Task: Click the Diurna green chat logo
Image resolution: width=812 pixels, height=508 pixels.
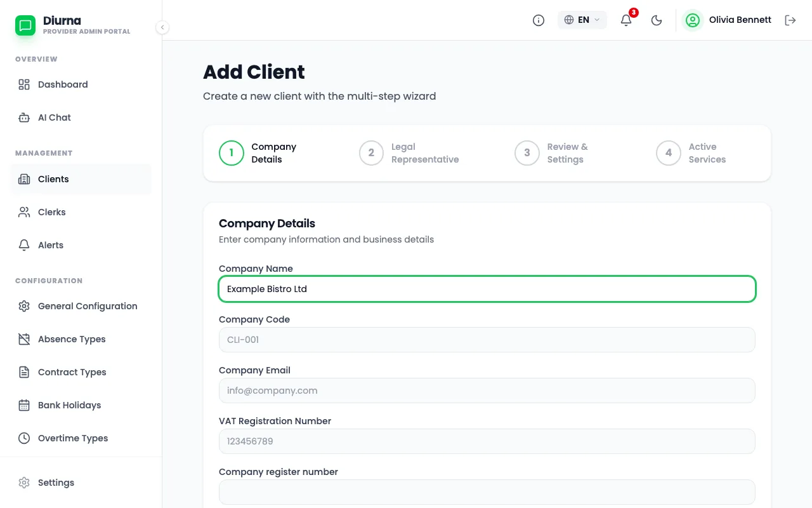Action: pyautogui.click(x=25, y=25)
